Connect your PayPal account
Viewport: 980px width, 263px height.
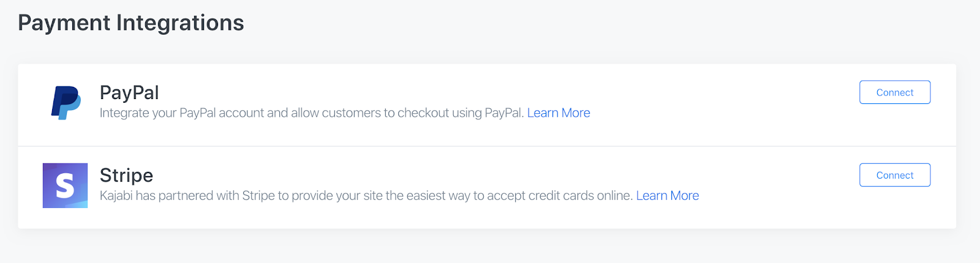pyautogui.click(x=895, y=92)
